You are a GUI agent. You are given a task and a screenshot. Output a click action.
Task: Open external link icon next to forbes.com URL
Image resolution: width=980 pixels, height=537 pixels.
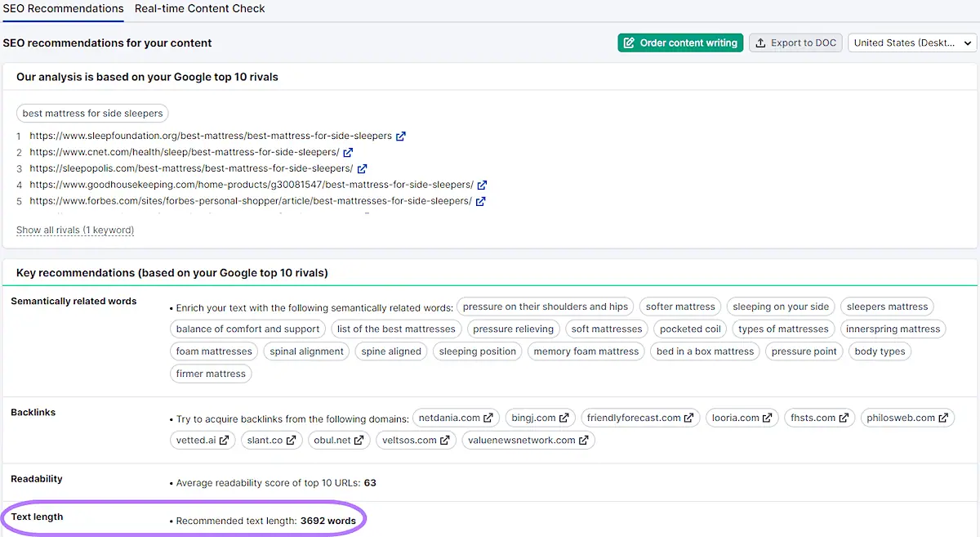click(480, 201)
